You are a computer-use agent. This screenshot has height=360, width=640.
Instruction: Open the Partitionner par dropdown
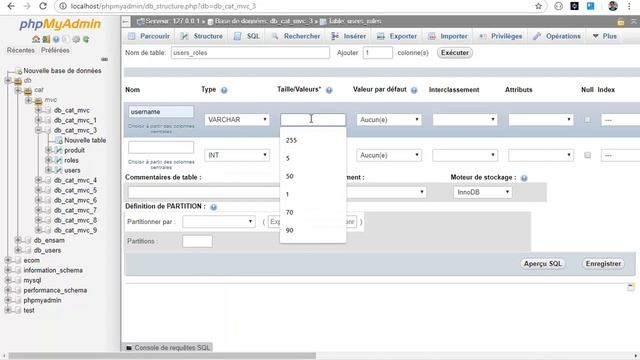click(x=219, y=222)
